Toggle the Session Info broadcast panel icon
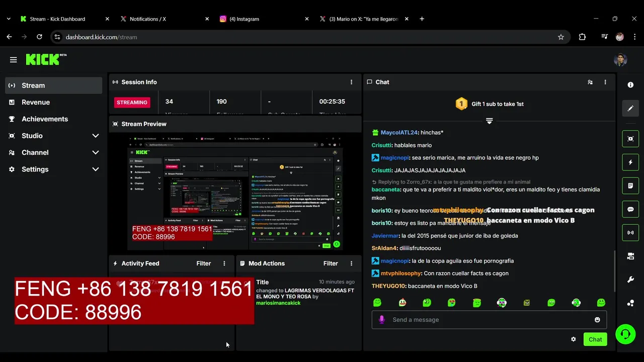644x362 pixels. [x=630, y=233]
